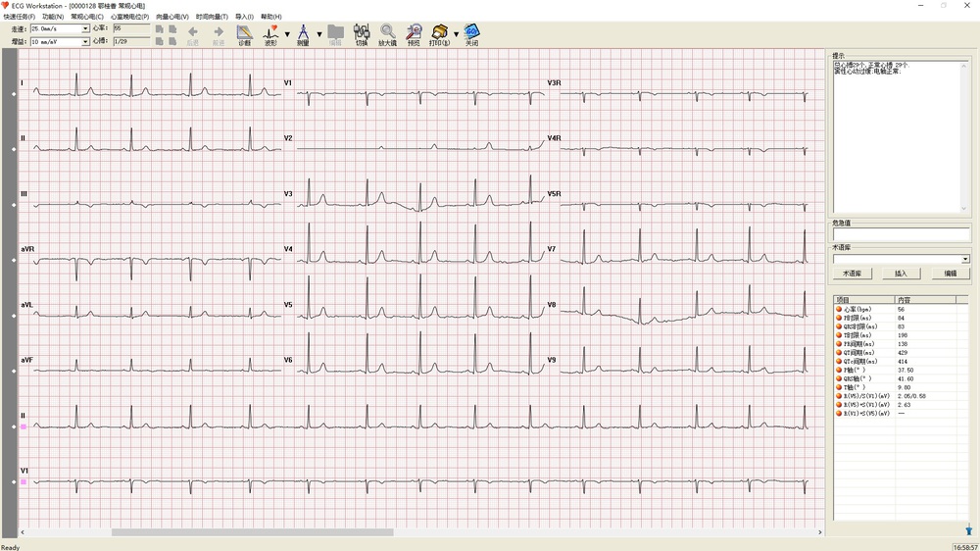The height and width of the screenshot is (551, 980).
Task: Click the 关闭 (Close) toolbar icon
Action: point(471,35)
